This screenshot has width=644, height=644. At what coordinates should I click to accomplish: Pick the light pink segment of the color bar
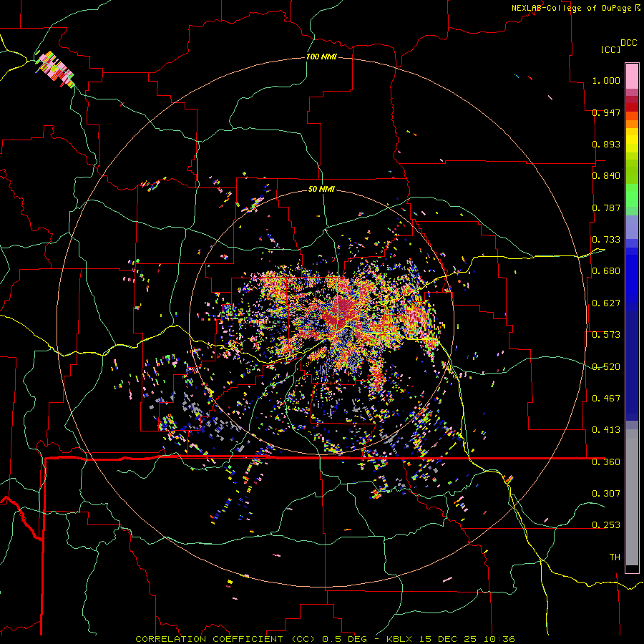632,77
